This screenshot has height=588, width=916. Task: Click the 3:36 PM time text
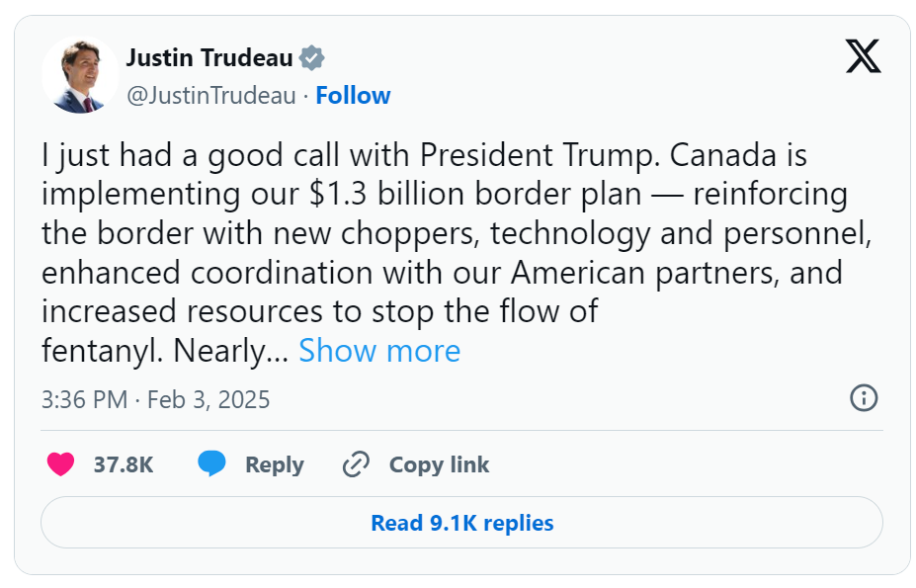[x=84, y=399]
